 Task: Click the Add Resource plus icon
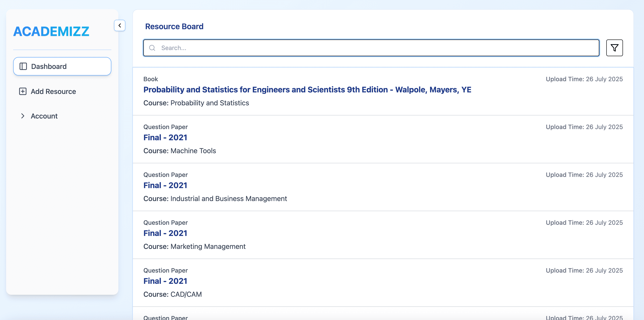[23, 91]
